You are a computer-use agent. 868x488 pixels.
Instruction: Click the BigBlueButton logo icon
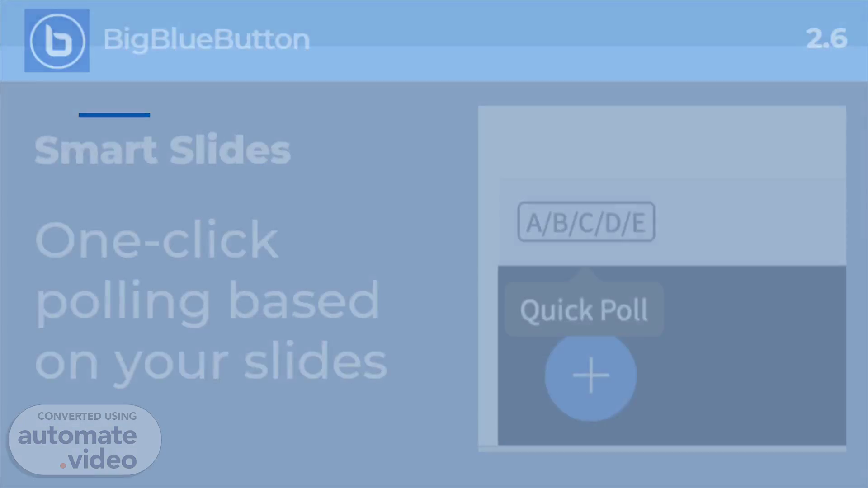(x=57, y=41)
